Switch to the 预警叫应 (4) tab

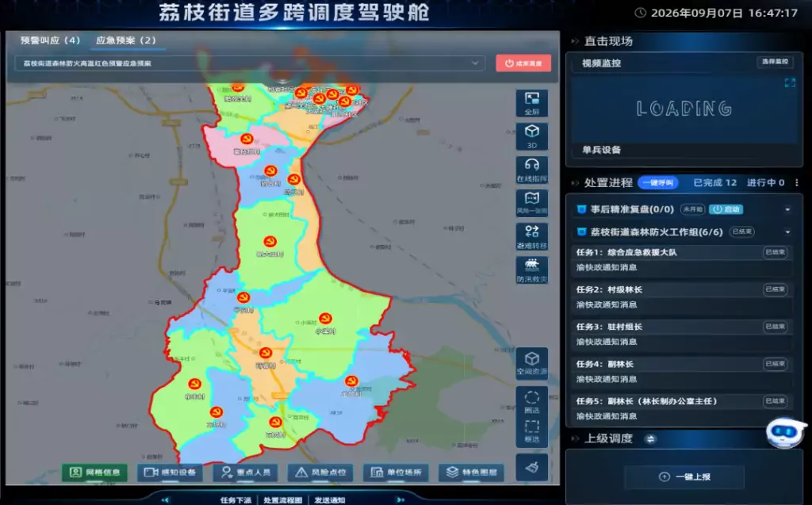(x=50, y=40)
